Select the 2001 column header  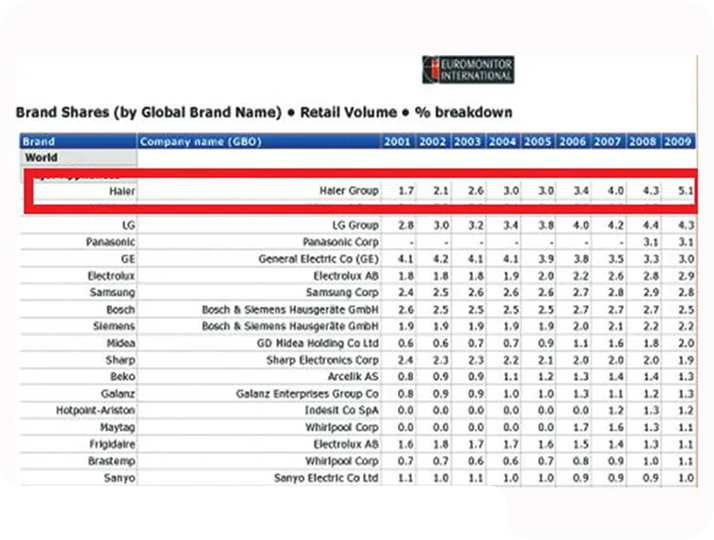(x=398, y=141)
